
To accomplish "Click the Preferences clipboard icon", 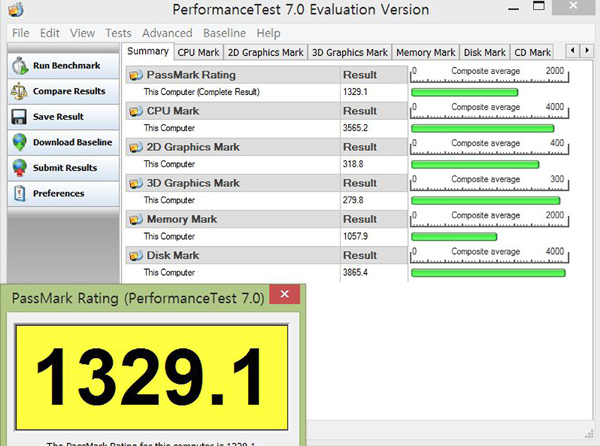I will pyautogui.click(x=20, y=194).
